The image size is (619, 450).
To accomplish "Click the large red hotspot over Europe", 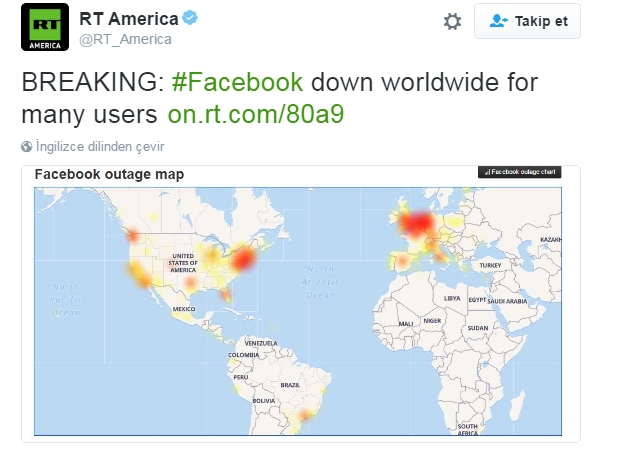I will click(415, 224).
